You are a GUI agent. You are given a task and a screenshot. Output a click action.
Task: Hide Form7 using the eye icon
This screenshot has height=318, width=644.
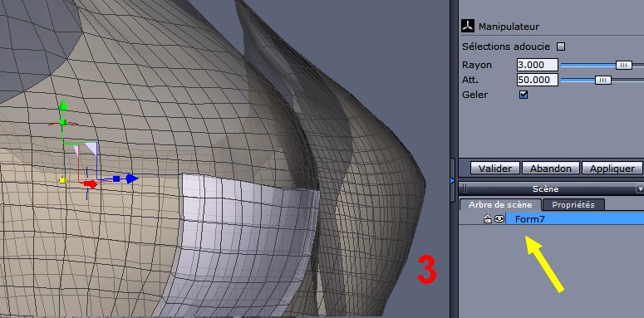[x=499, y=219]
